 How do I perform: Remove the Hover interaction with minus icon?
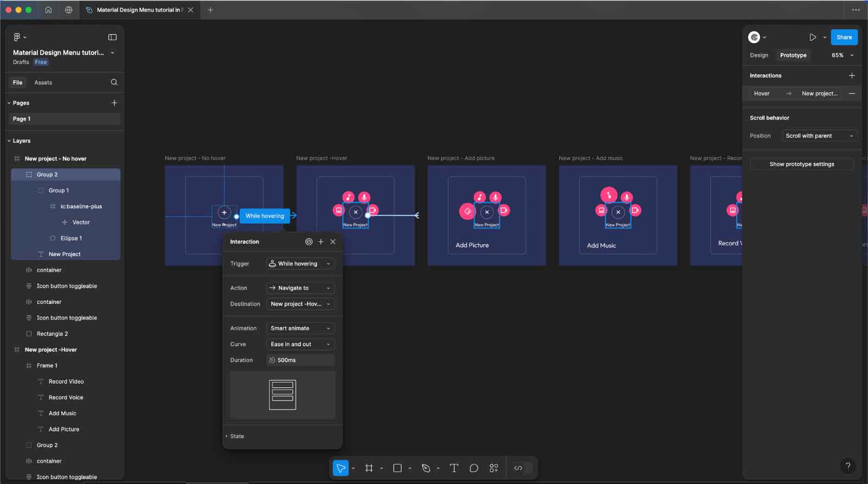[x=852, y=93]
